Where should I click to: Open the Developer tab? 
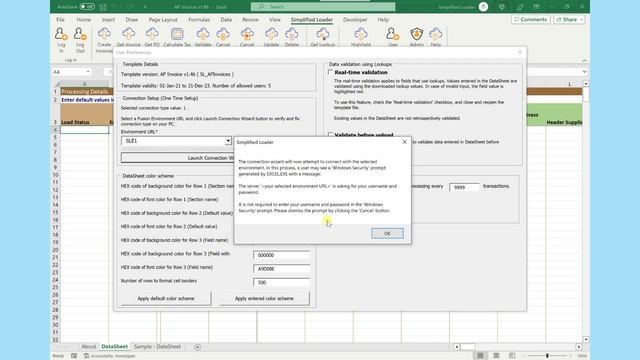click(x=355, y=20)
